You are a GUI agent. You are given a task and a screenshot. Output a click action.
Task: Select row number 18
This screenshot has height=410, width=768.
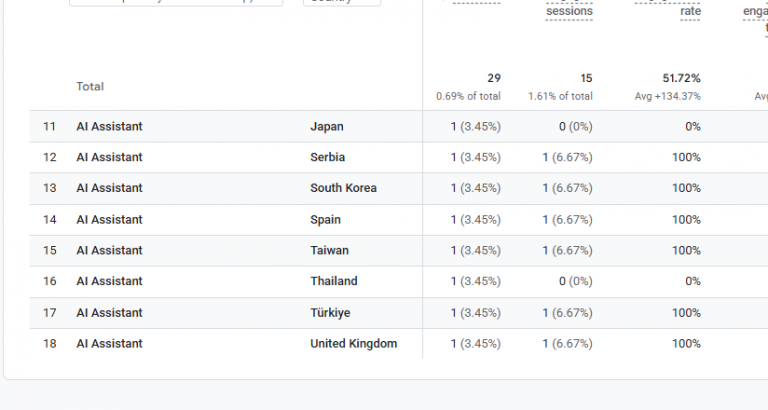point(49,344)
